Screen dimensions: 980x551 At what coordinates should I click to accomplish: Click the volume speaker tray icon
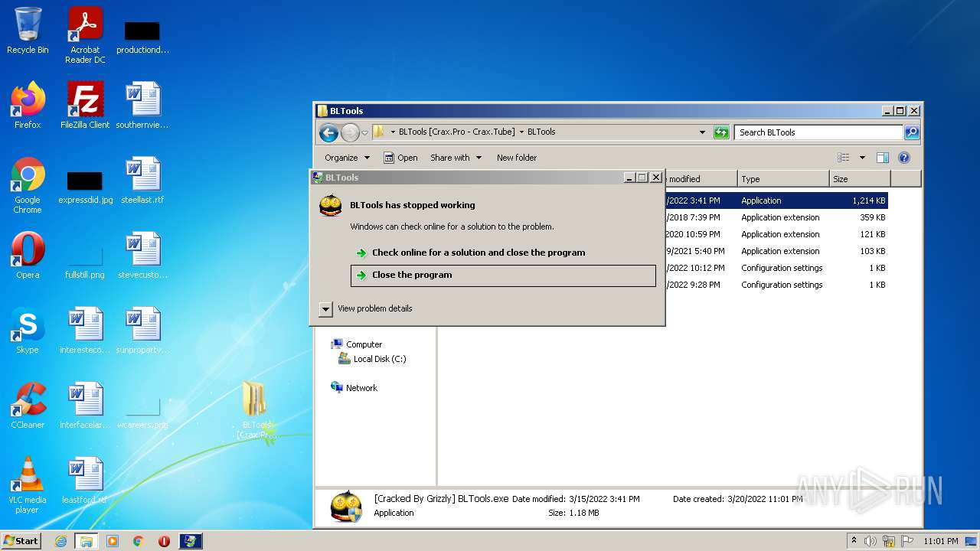point(871,541)
